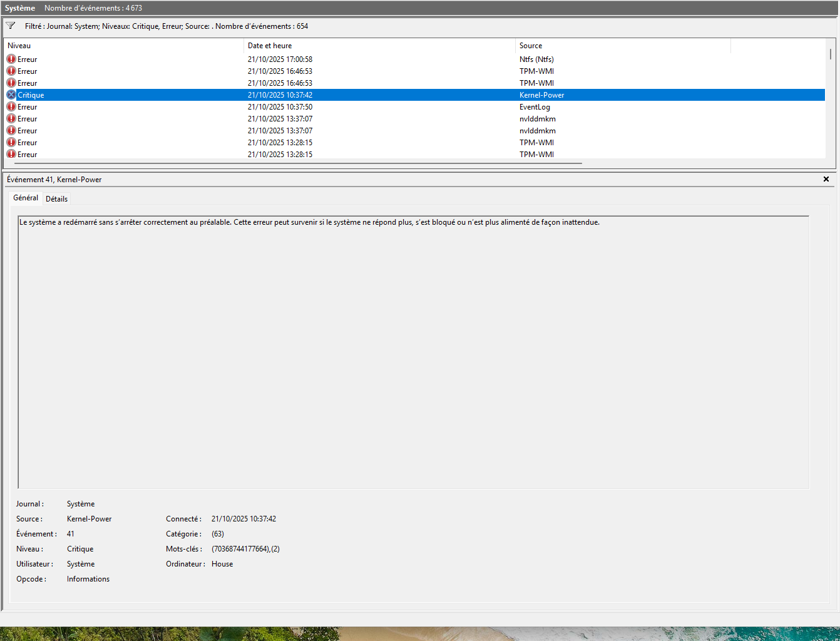Screen dimensions: 840x641
Task: Close the Événement 41 details pane
Action: coord(826,179)
